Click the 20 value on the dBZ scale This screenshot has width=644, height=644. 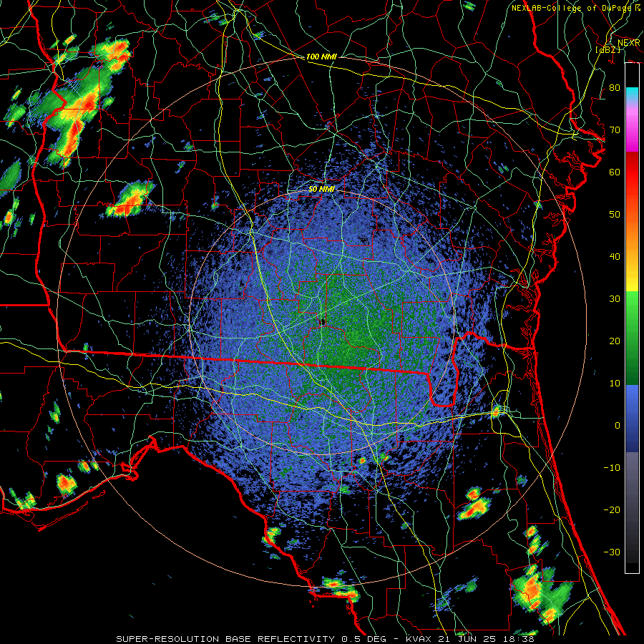tap(615, 341)
